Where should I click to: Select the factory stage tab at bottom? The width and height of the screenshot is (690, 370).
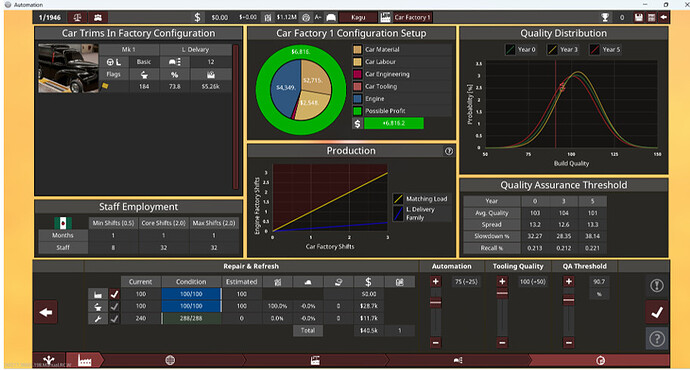(84, 360)
